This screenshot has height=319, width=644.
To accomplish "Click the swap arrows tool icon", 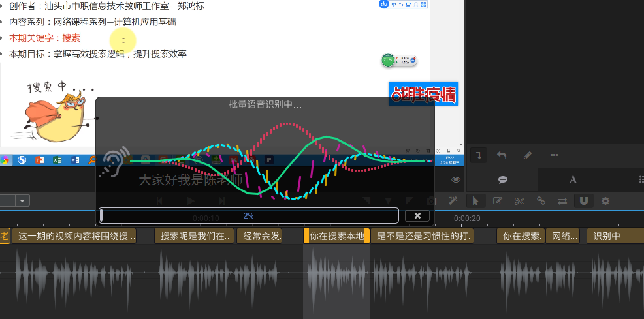I will pos(562,201).
